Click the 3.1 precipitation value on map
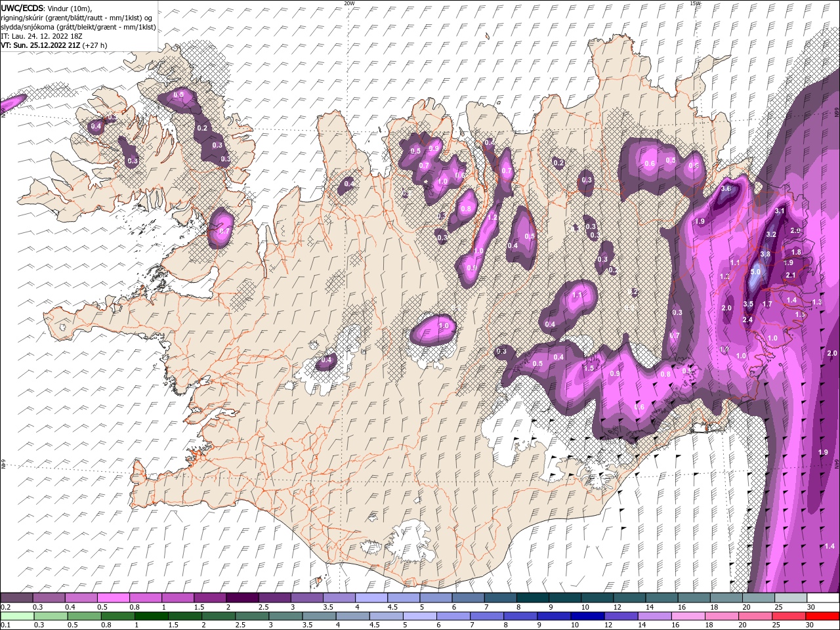Viewport: 840px width, 630px height. coord(780,211)
